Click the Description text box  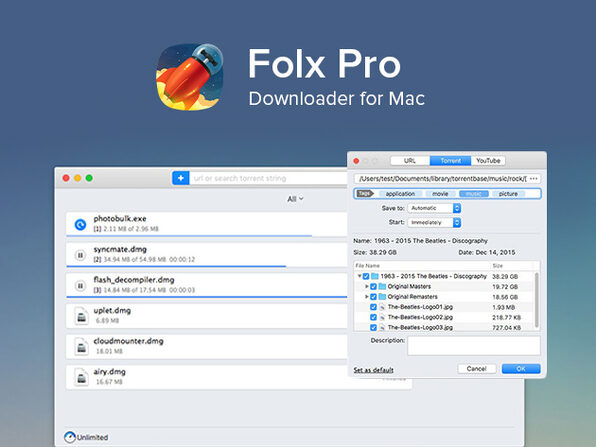coord(474,346)
